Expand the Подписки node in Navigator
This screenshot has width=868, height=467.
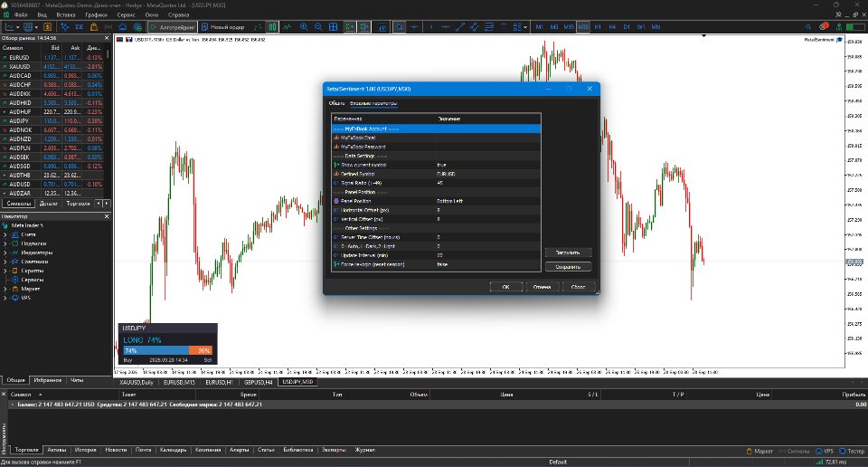[x=5, y=243]
